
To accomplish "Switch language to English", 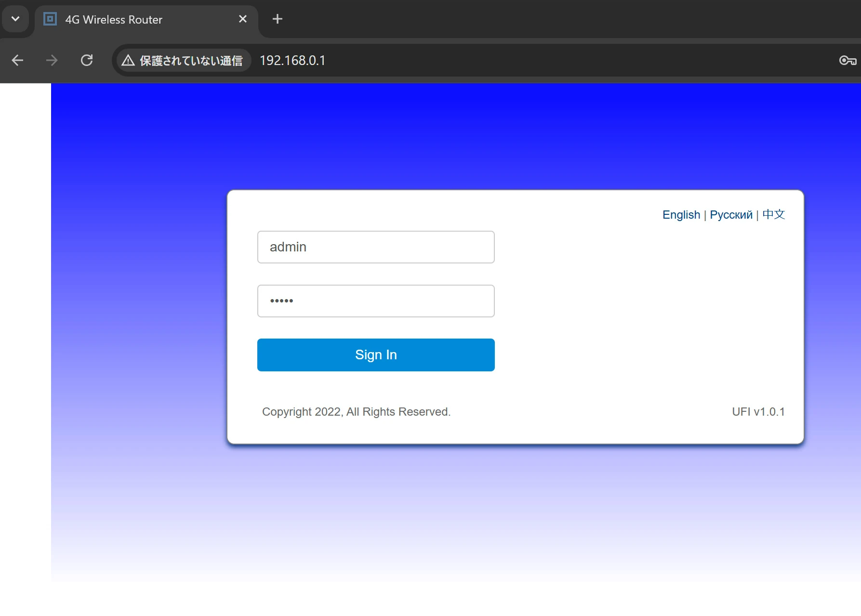I will pos(681,215).
